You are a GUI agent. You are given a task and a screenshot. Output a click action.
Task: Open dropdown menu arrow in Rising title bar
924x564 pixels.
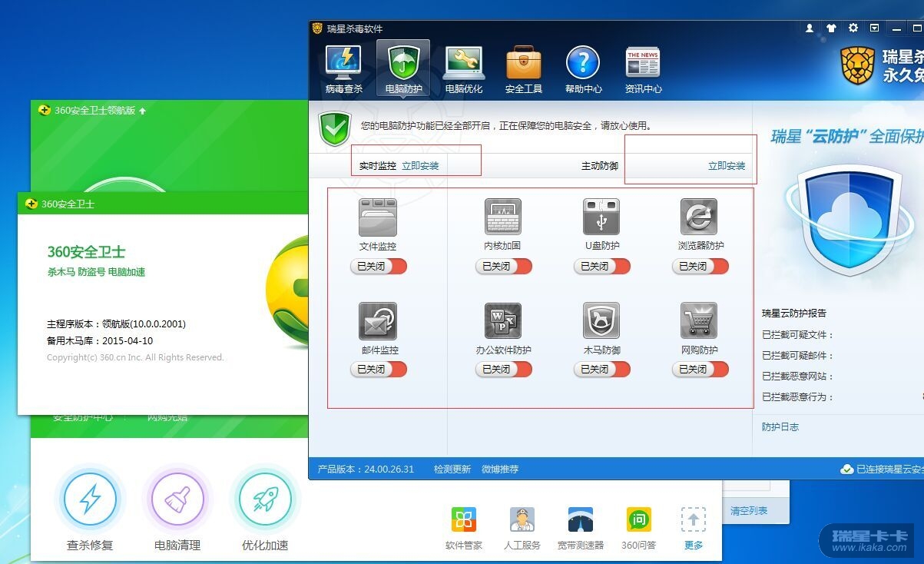coord(875,28)
